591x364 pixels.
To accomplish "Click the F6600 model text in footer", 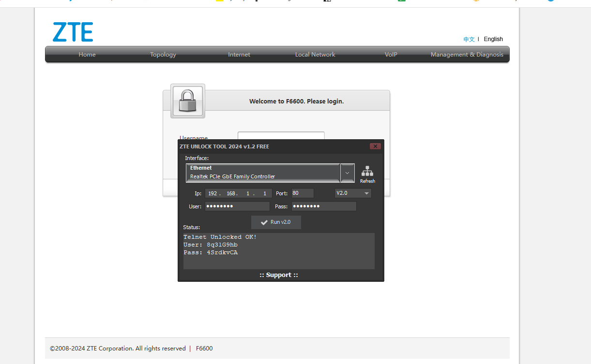I will pos(204,349).
